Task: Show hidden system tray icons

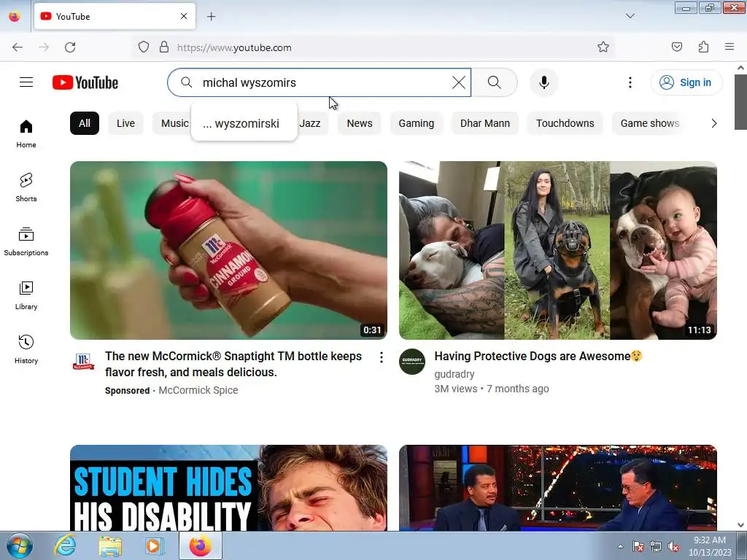Action: (620, 546)
